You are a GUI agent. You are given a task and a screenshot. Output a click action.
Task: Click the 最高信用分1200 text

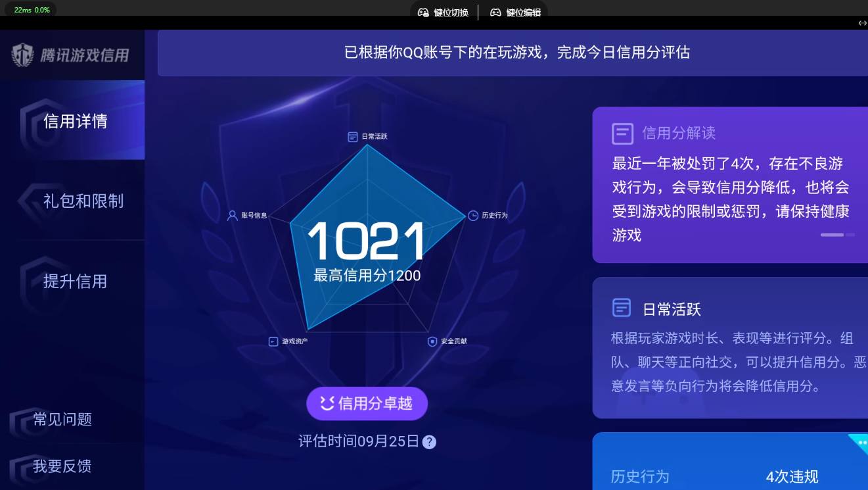tap(367, 276)
